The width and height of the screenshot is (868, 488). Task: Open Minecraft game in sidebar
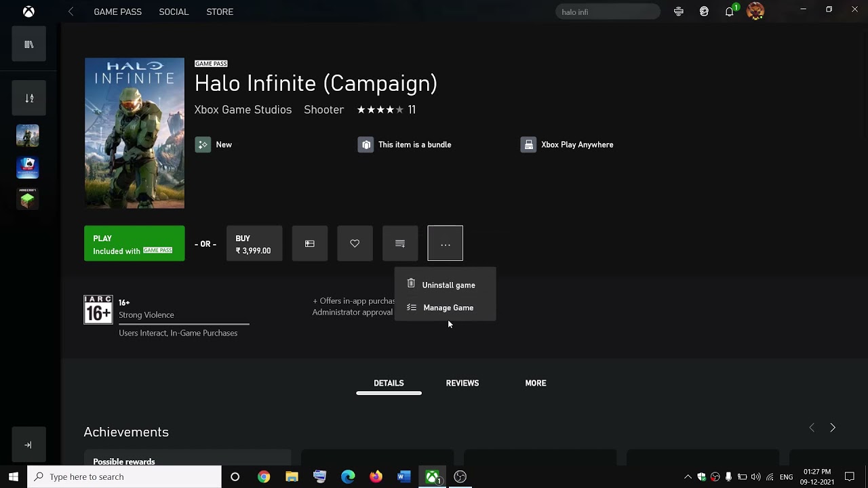pyautogui.click(x=28, y=199)
